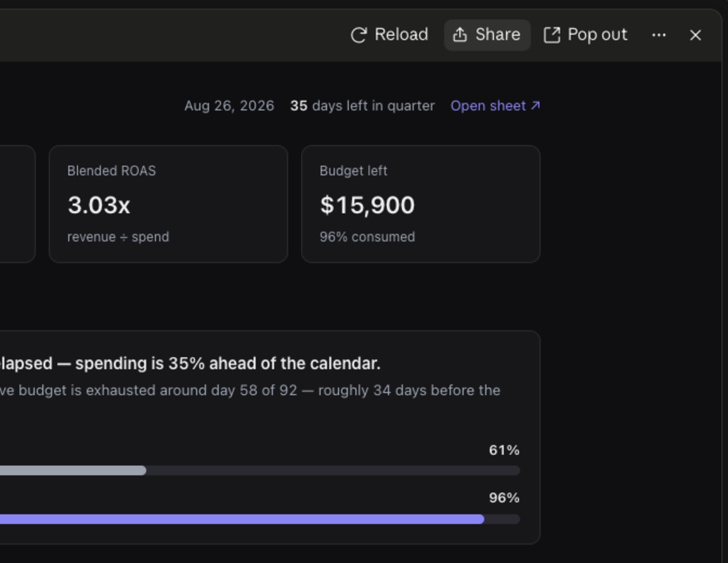Open the Open sheet link

click(495, 106)
